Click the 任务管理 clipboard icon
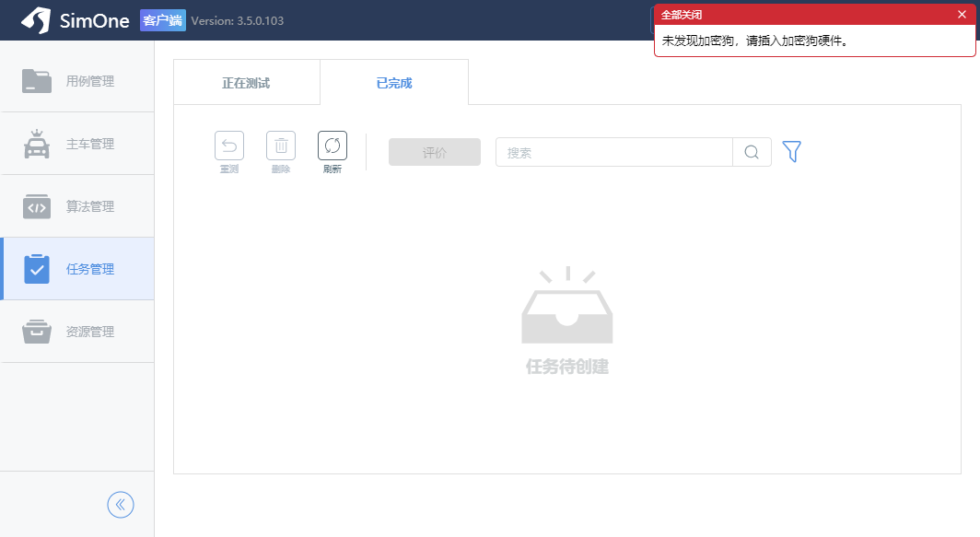Viewport: 980px width, 537px height. click(x=37, y=269)
